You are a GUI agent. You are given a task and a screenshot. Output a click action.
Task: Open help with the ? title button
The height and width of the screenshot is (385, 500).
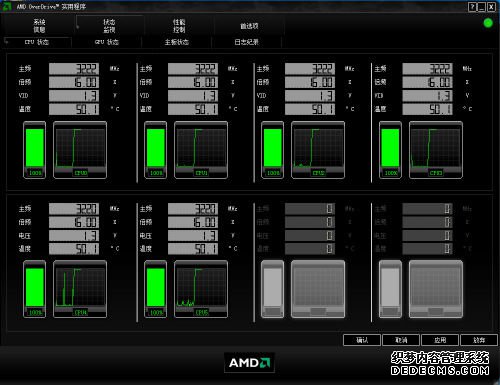[472, 7]
